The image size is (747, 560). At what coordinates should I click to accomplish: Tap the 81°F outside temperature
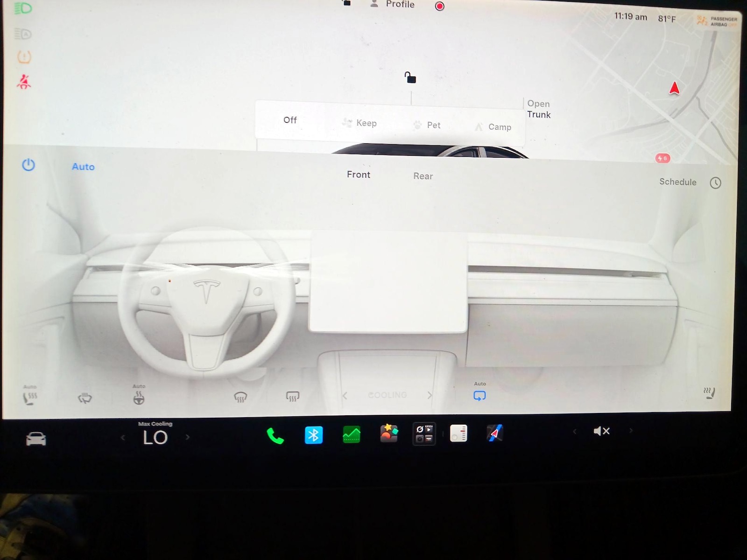(x=667, y=19)
